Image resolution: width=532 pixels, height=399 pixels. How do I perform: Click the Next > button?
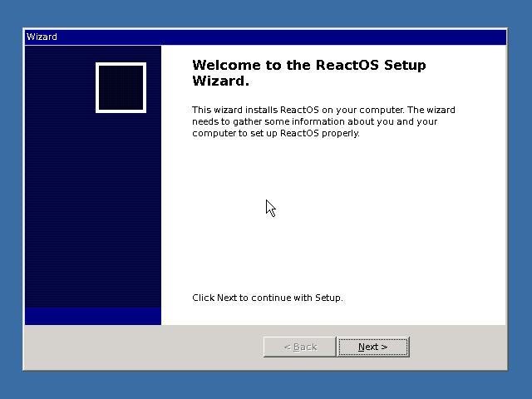[x=373, y=347]
